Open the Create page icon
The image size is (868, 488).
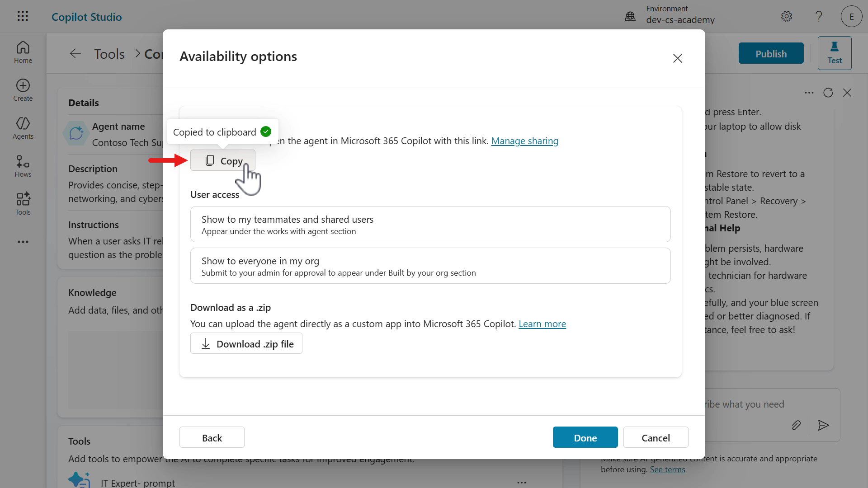pos(23,90)
